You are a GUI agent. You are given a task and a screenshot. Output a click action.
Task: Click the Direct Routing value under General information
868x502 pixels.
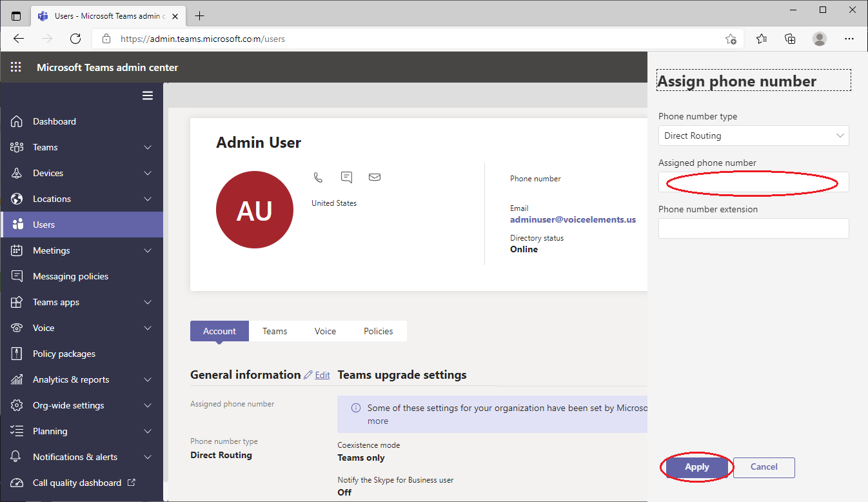221,455
